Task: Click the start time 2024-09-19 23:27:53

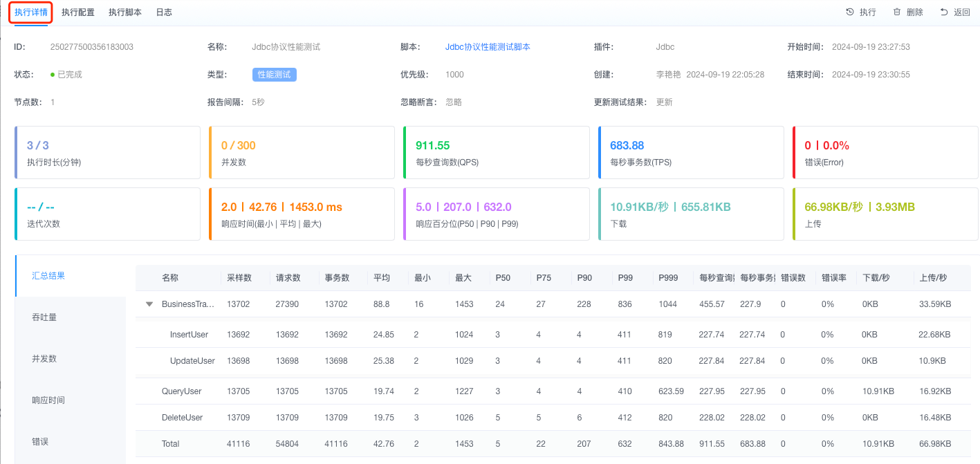Action: click(x=871, y=47)
